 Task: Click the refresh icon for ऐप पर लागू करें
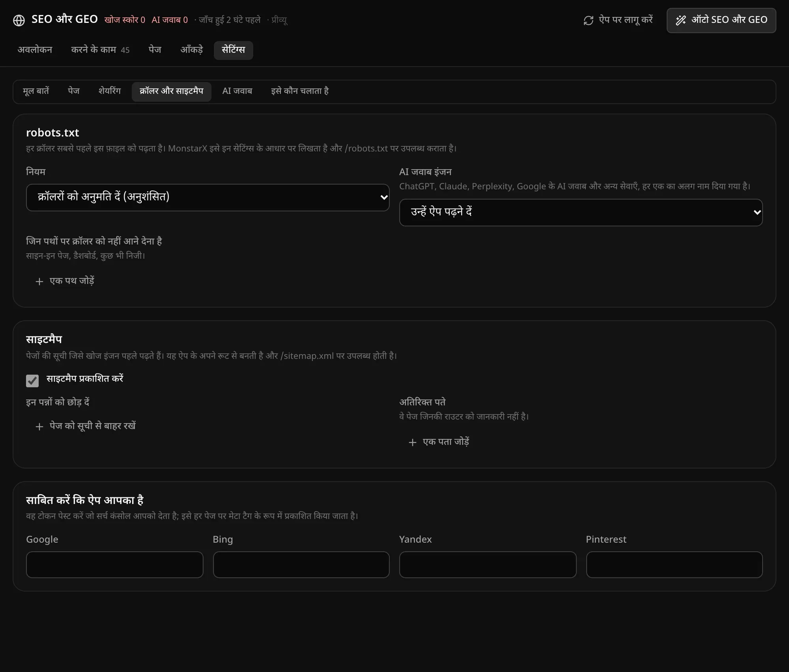588,21
